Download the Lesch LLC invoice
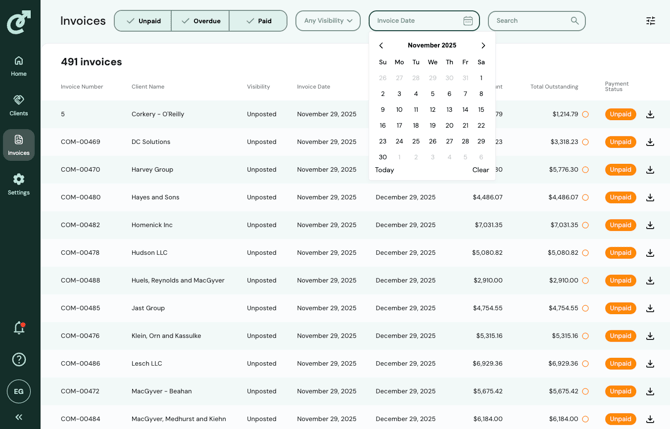The width and height of the screenshot is (670, 429). (x=650, y=364)
